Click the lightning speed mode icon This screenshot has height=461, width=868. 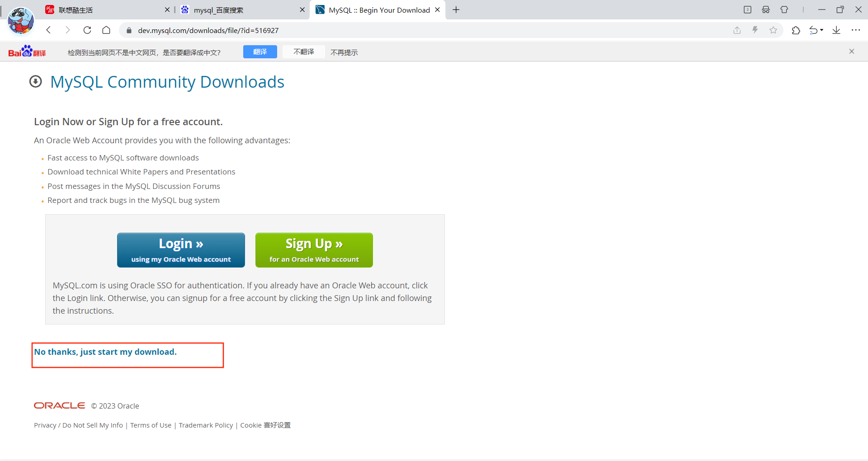(755, 30)
